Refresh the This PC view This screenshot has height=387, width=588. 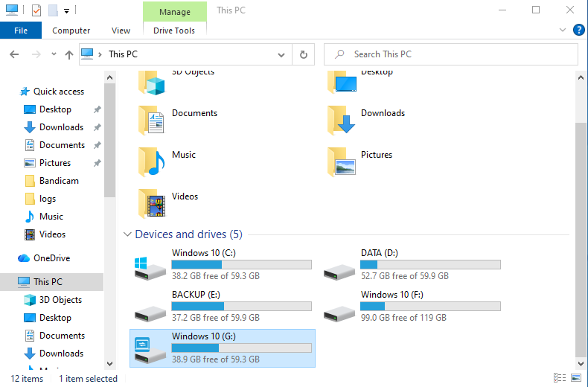pyautogui.click(x=304, y=54)
